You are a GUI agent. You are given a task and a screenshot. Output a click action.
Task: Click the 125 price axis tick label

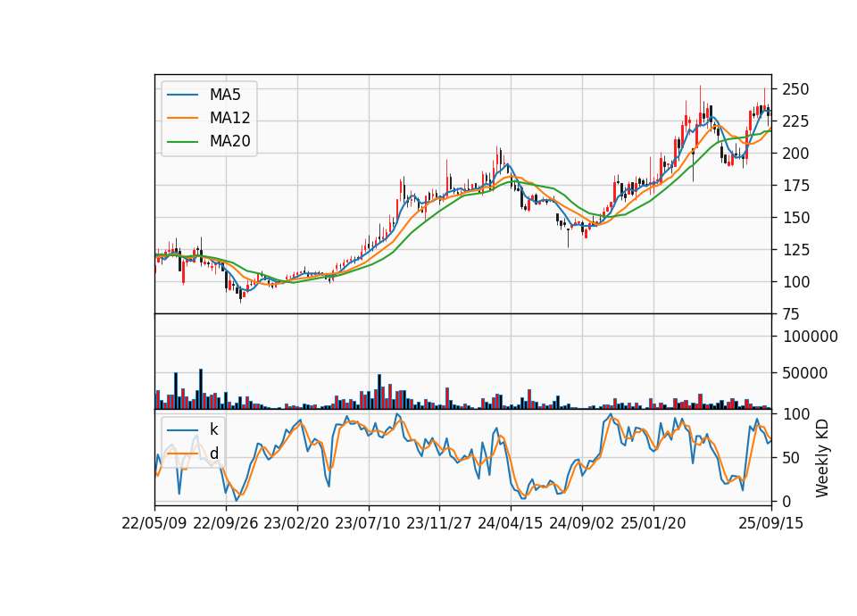795,250
